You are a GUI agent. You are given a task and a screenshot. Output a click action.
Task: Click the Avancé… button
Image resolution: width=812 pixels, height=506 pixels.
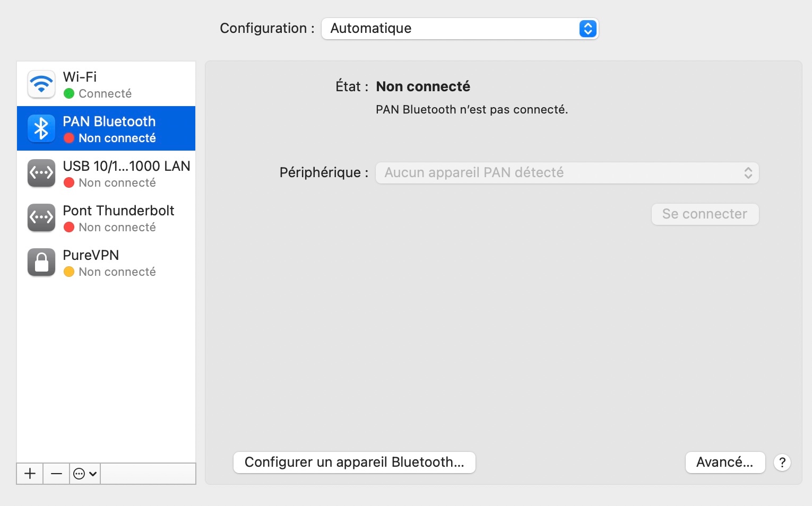click(x=724, y=463)
